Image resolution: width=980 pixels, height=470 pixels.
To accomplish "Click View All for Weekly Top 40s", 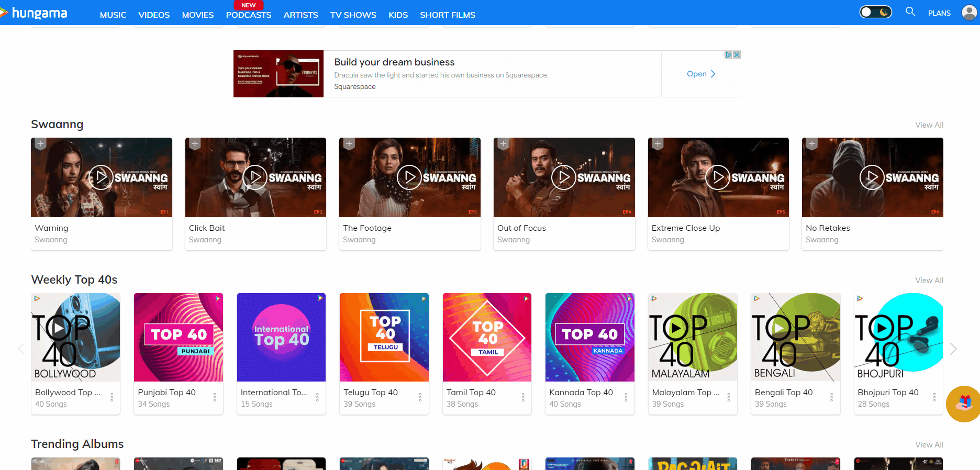I will (929, 281).
